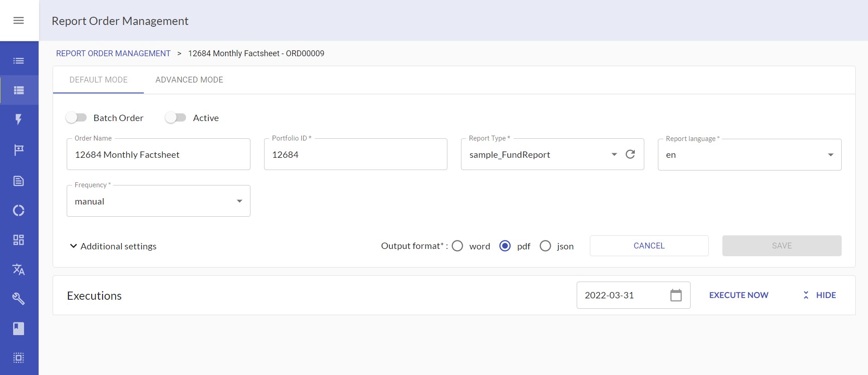The height and width of the screenshot is (375, 868).
Task: Open the document icon in sidebar
Action: pos(19,181)
